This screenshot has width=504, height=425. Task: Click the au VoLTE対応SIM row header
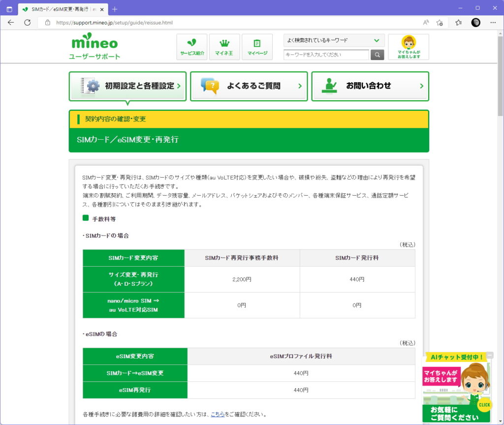pos(133,305)
